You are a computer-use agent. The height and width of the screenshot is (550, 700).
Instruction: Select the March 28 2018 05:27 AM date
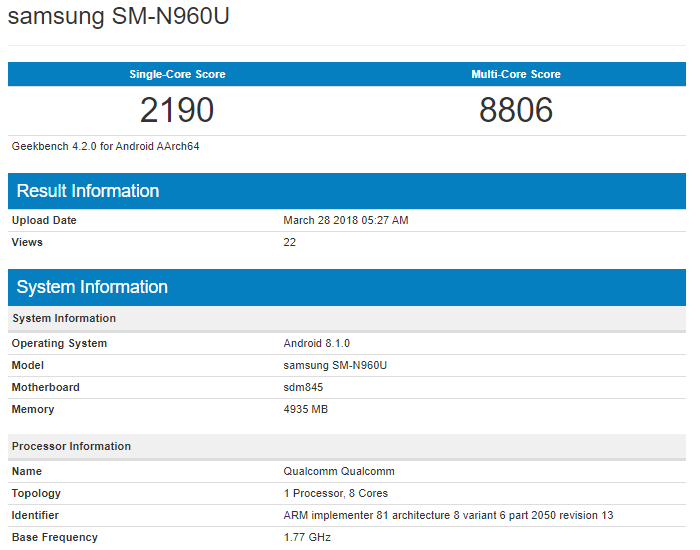click(346, 220)
